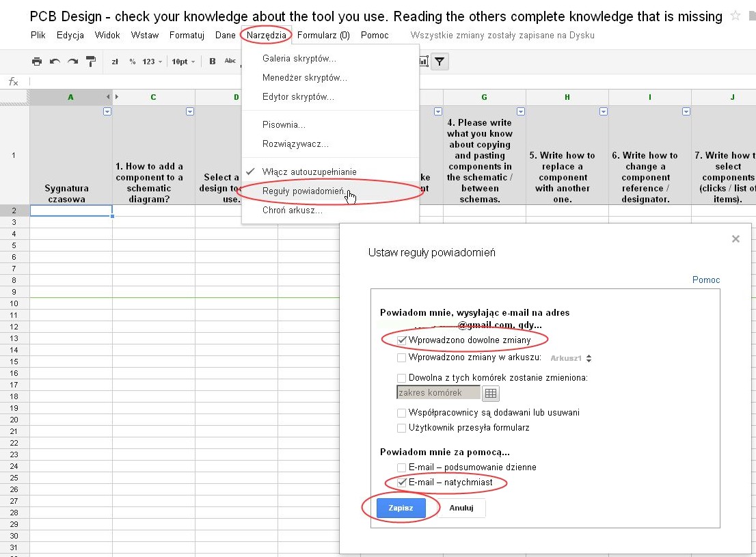Click the Print icon in toolbar
Screen dimensions: 756x557
(37, 62)
